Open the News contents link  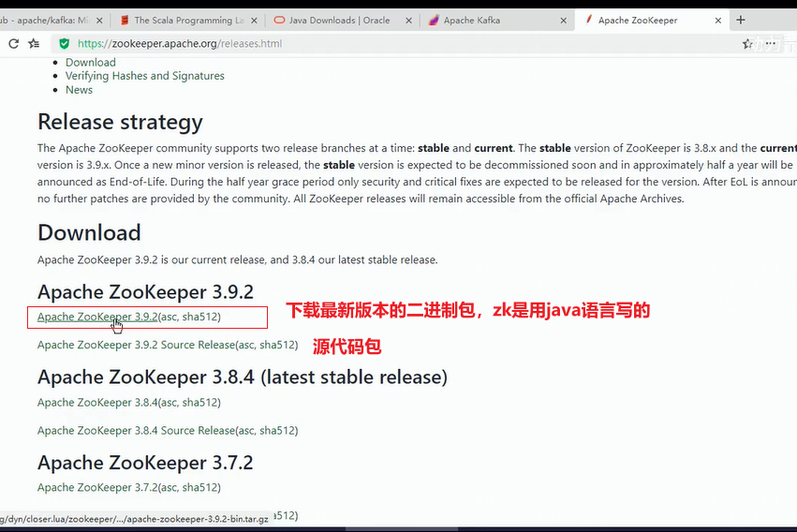(x=79, y=90)
